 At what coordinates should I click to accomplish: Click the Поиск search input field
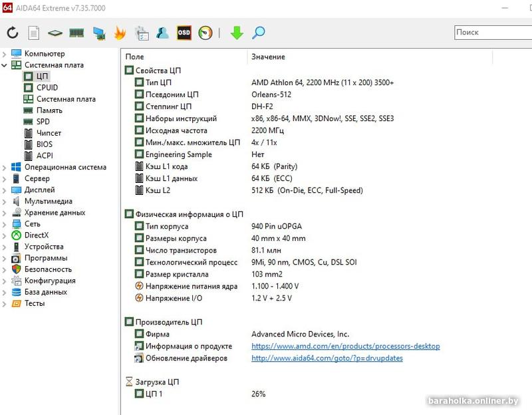[492, 32]
